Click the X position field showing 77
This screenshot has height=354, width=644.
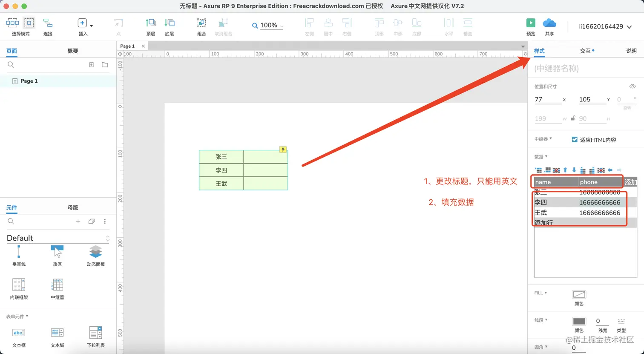point(548,99)
